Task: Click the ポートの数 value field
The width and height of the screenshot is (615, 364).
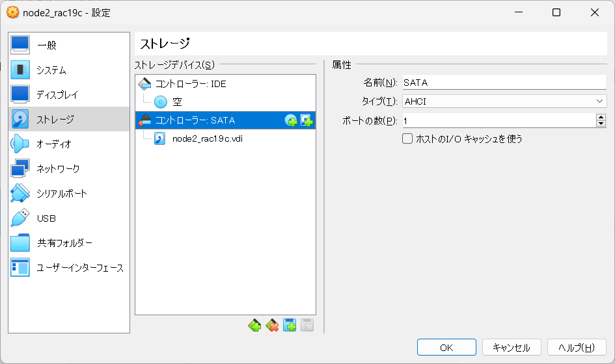Action: [499, 121]
